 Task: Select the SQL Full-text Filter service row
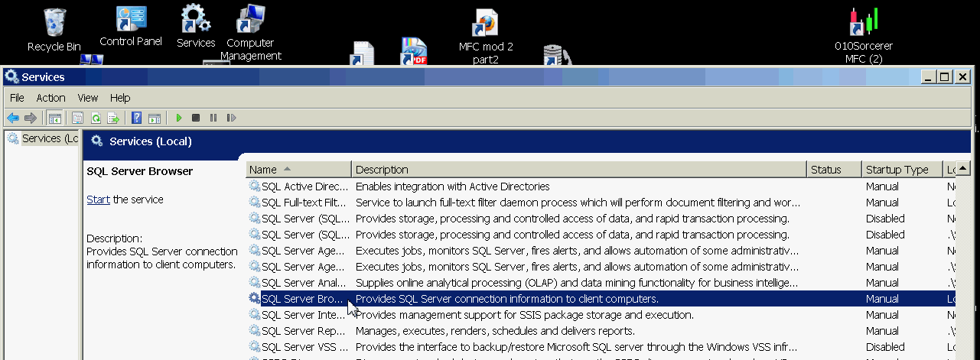click(x=602, y=203)
